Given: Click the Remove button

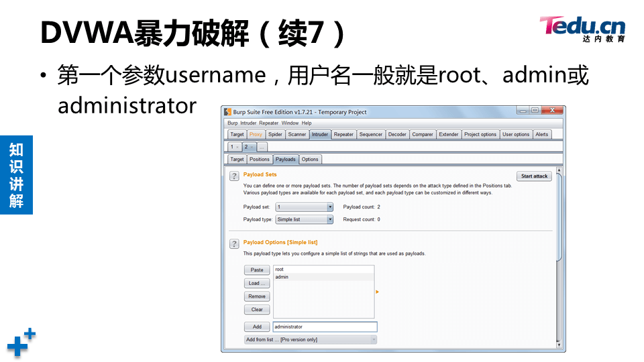Looking at the screenshot, I should 257,296.
